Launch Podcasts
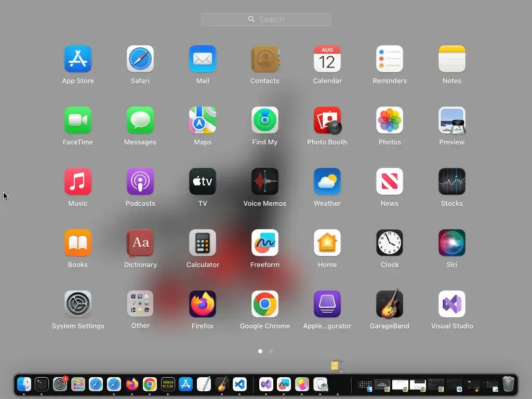The image size is (532, 399). (140, 181)
